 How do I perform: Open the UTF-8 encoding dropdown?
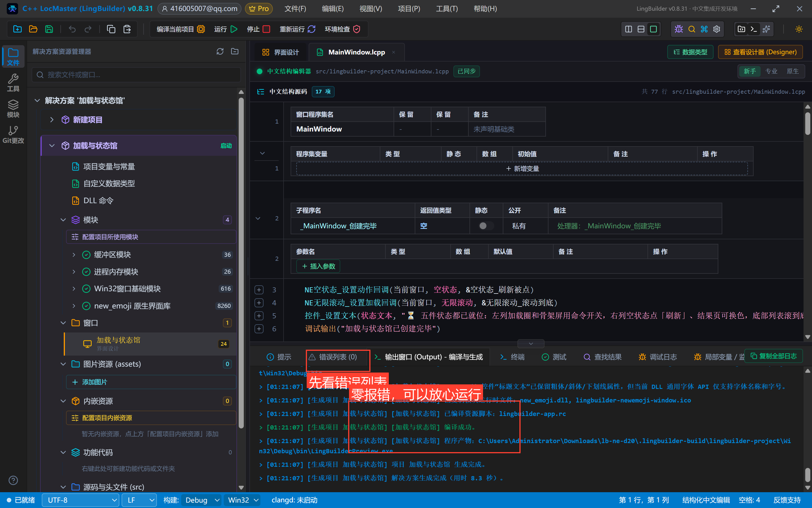(81, 500)
